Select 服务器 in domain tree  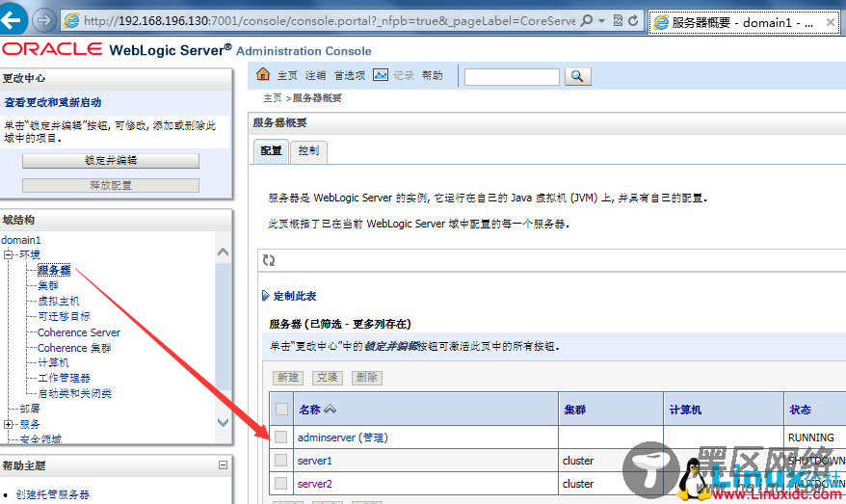54,270
